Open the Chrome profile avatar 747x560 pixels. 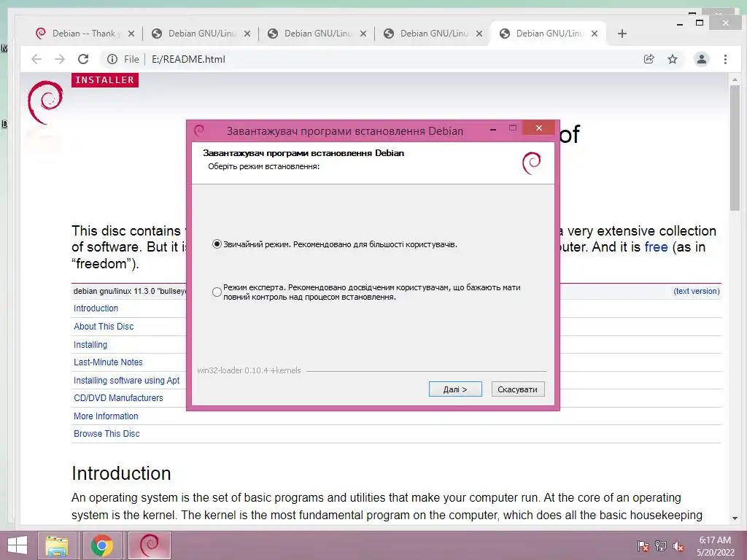[701, 59]
